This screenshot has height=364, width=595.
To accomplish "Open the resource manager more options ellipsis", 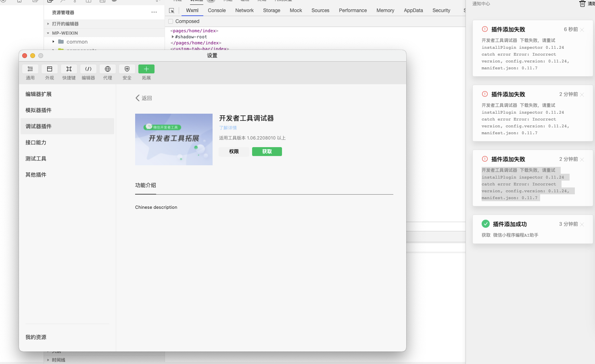I will click(x=154, y=12).
